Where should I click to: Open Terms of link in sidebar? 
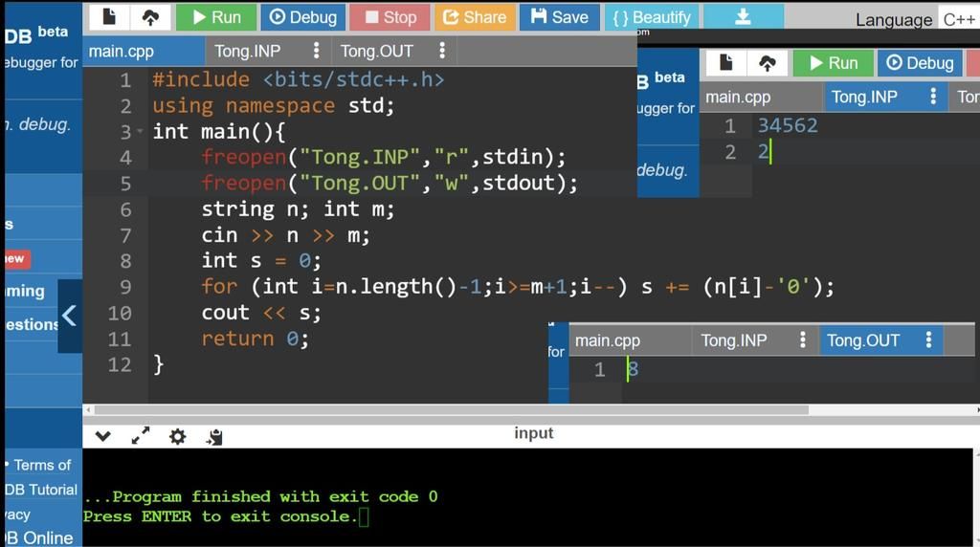click(42, 465)
